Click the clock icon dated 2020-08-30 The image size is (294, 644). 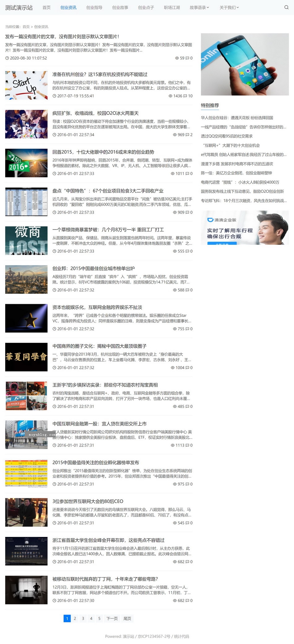point(7,58)
